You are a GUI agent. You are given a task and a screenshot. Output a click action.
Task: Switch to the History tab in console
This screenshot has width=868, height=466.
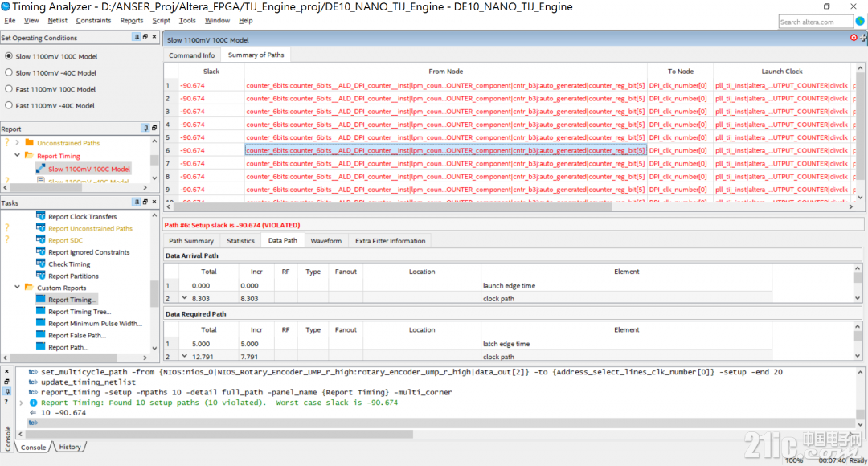pos(70,447)
